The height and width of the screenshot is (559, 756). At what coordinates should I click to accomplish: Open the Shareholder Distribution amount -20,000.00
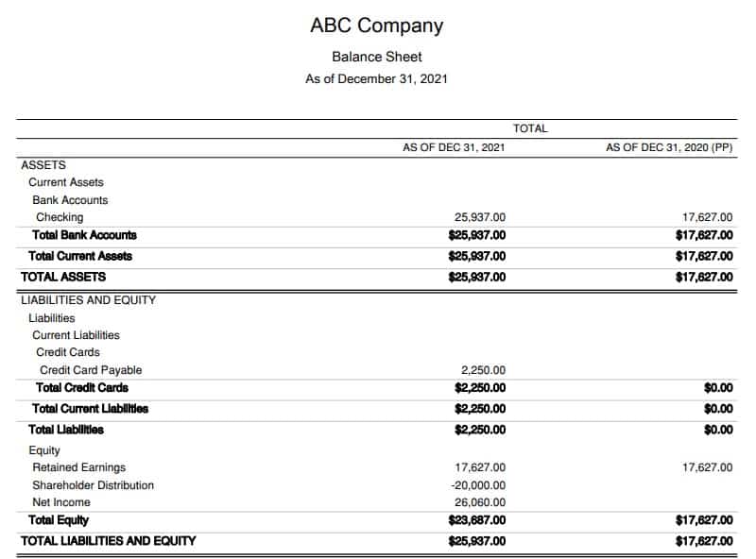[478, 485]
